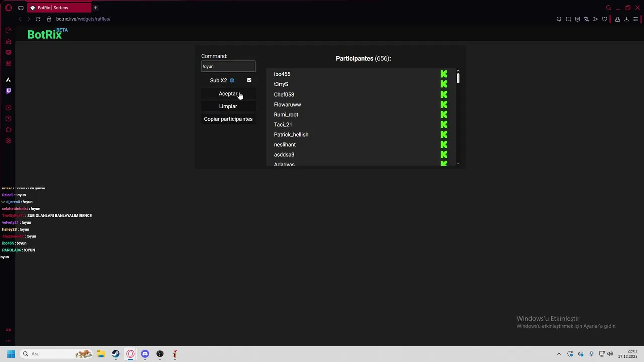This screenshot has height=362, width=644.
Task: Select participant asddsa3
Action: (284, 154)
